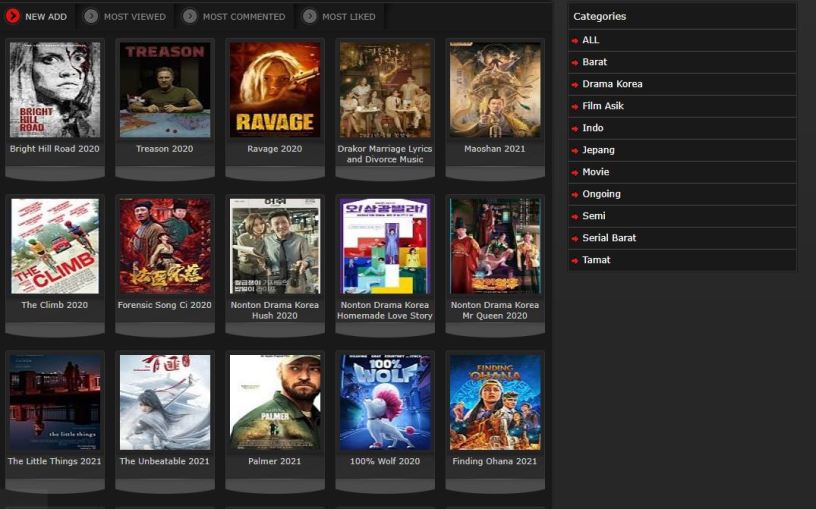Select the MOST LIKED tab
The width and height of the screenshot is (816, 509).
tap(340, 16)
